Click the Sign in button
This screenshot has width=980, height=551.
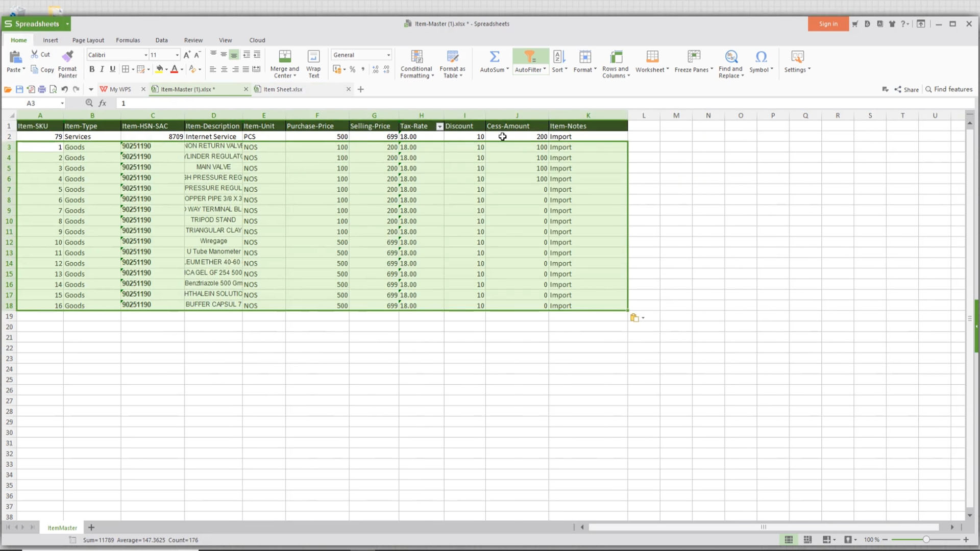[828, 24]
